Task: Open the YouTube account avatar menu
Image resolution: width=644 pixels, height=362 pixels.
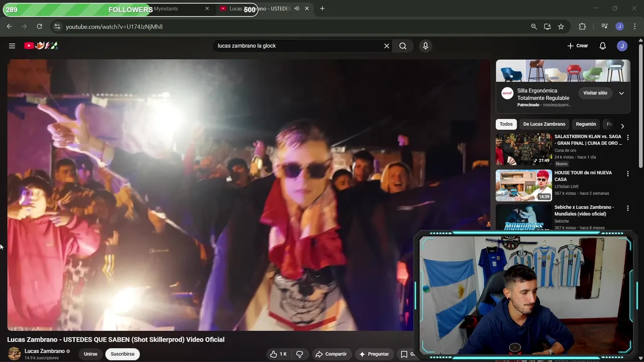Action: (622, 46)
